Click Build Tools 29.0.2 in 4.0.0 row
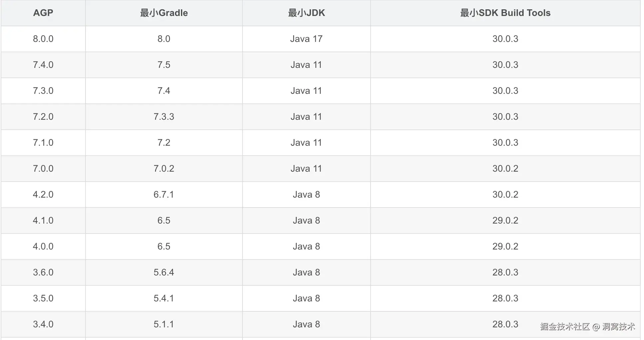The width and height of the screenshot is (644, 340). [505, 247]
